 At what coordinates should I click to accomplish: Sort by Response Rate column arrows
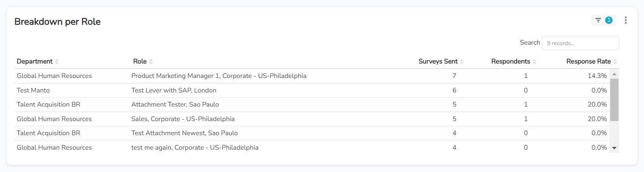point(615,62)
